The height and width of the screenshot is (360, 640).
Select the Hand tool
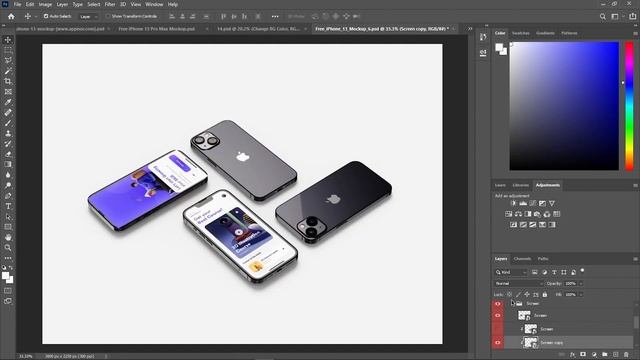(x=8, y=237)
